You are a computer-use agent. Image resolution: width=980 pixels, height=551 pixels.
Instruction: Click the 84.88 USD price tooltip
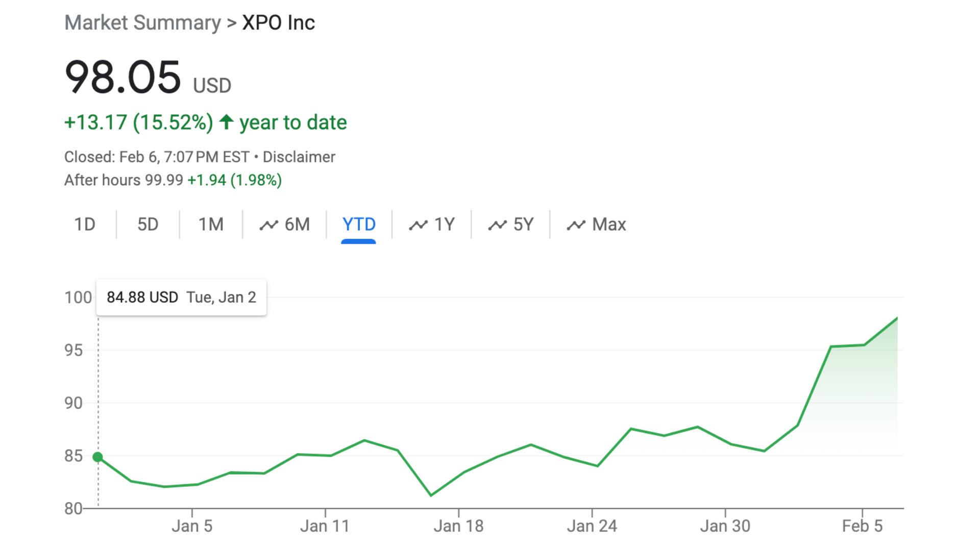(181, 297)
